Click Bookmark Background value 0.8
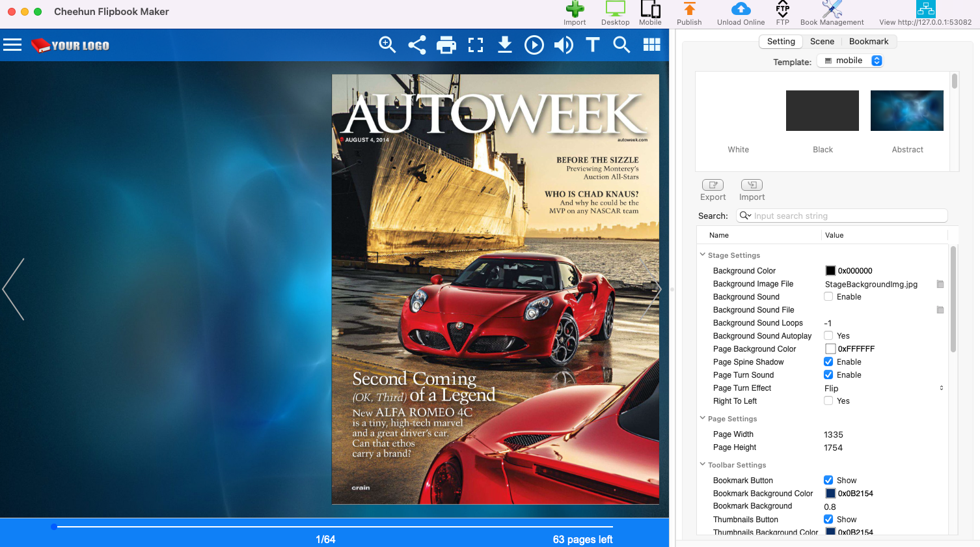Viewport: 980px width, 547px height. coord(830,507)
